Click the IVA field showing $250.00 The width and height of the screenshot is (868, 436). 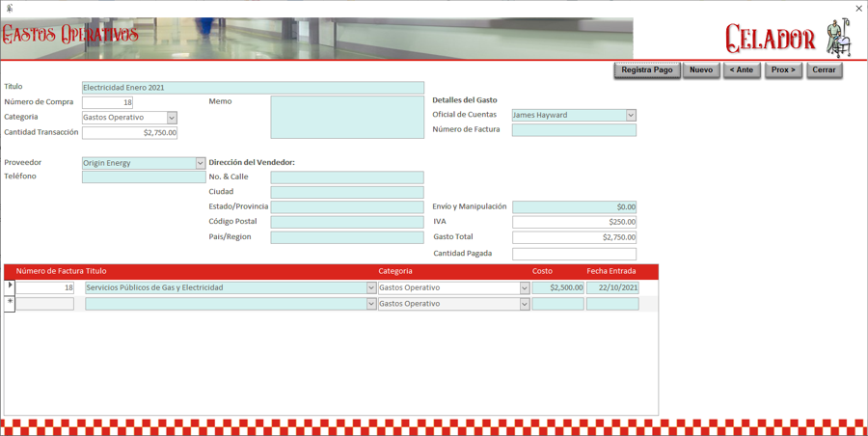pos(574,222)
